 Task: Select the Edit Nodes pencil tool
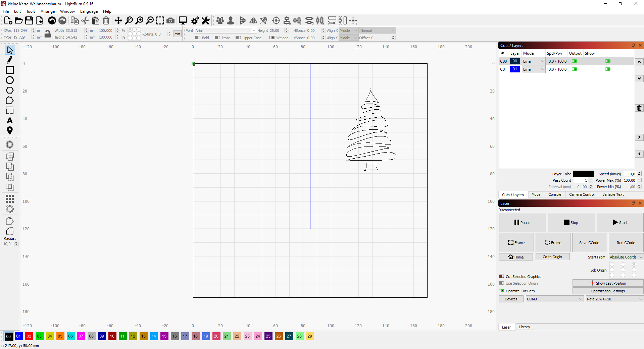(9, 60)
